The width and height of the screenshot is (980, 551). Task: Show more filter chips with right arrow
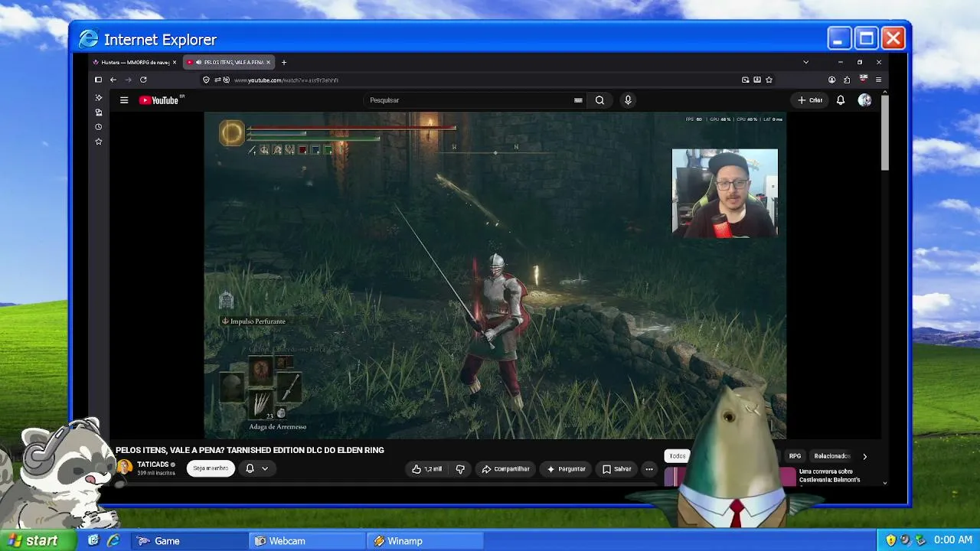click(865, 456)
